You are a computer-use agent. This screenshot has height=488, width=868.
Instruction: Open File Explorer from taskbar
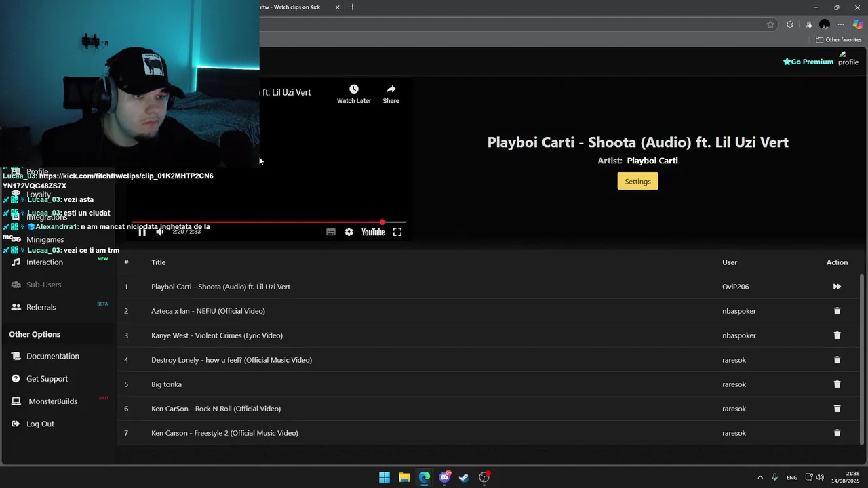pyautogui.click(x=404, y=477)
